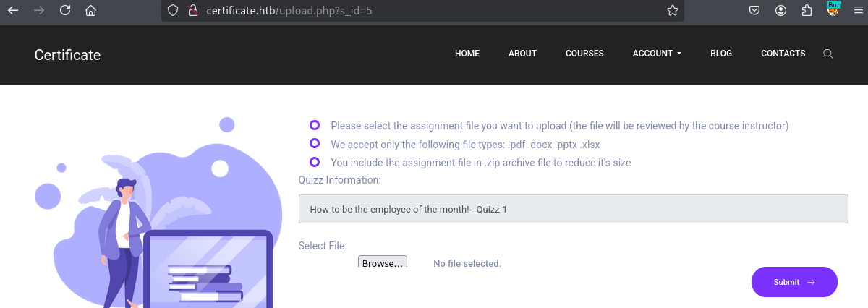The width and height of the screenshot is (868, 308).
Task: Open the CONTACTS nav item
Action: 783,54
